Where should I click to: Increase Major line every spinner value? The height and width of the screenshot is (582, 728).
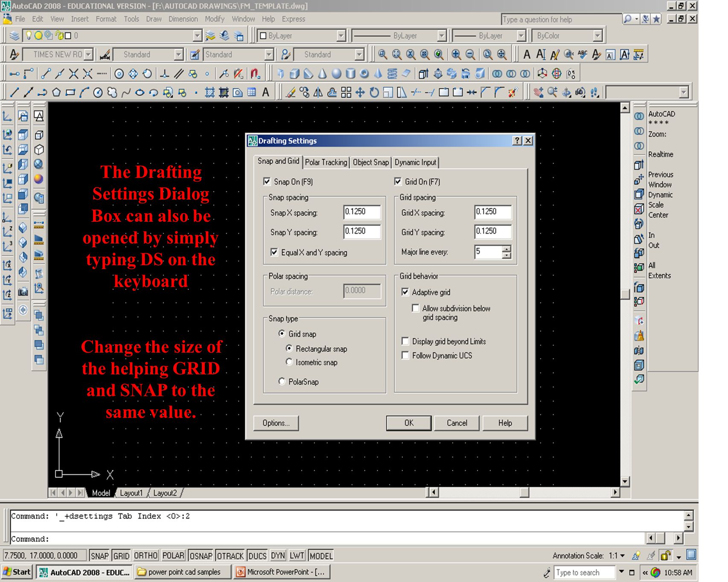[507, 249]
